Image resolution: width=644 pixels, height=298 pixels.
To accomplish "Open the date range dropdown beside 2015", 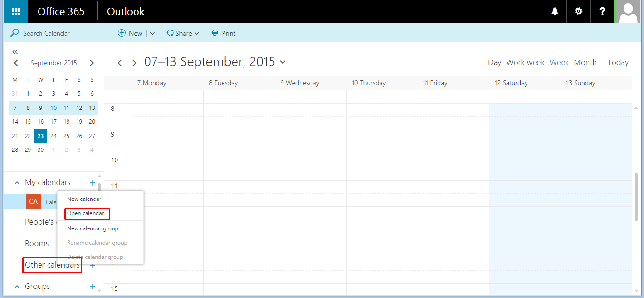I will (x=283, y=62).
